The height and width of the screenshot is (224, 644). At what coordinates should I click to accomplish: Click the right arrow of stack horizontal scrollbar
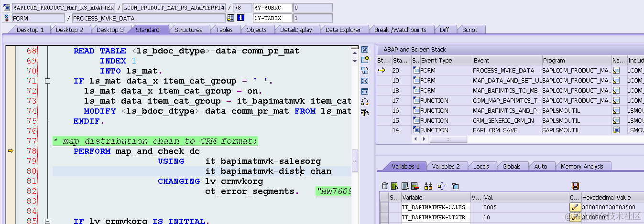(x=424, y=139)
